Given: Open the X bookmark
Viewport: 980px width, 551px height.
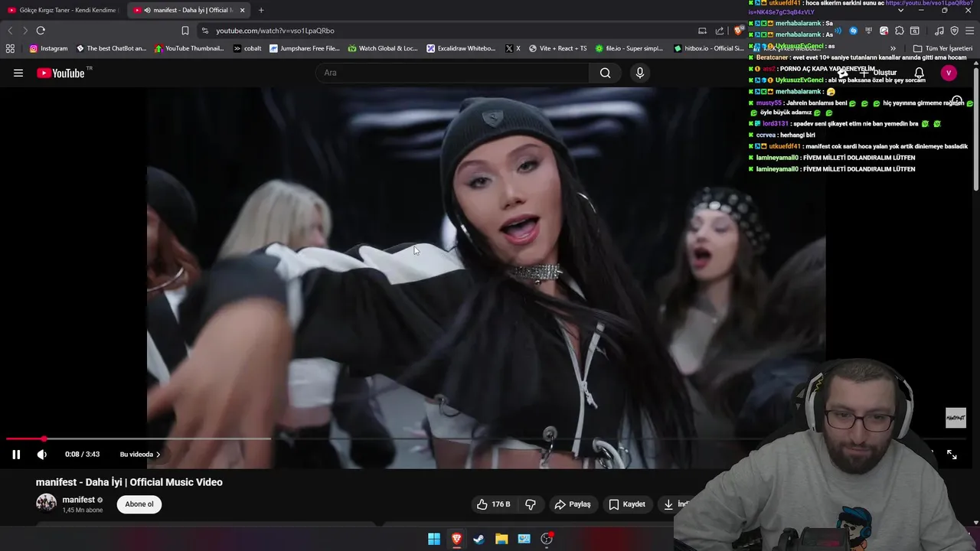Looking at the screenshot, I should point(513,48).
